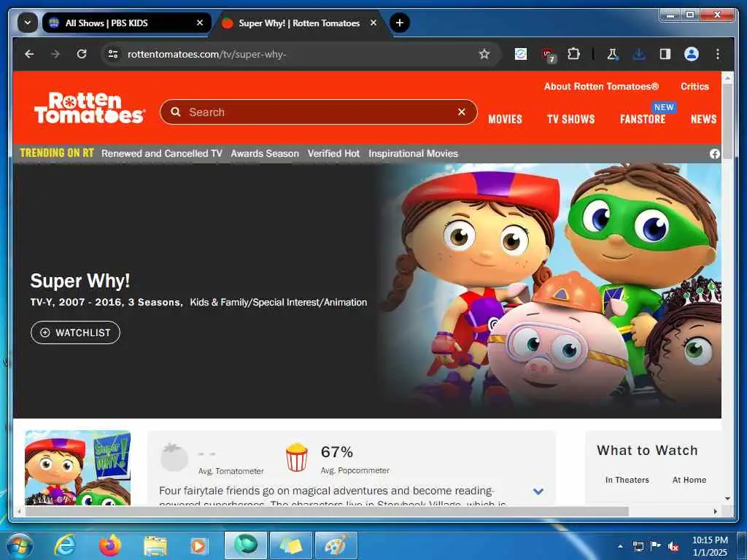Click the Kids & Family/Special Interest/Animation genre text
This screenshot has width=747, height=560.
tap(278, 303)
